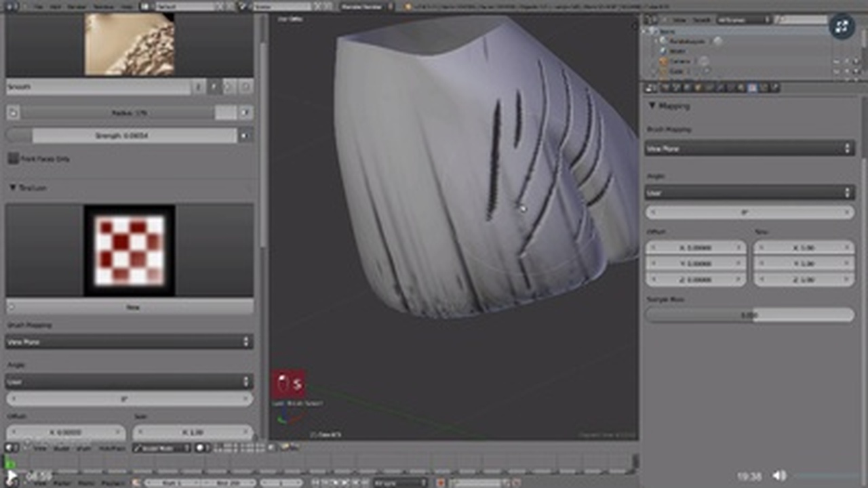
Task: Click the video fullscreen expand icon
Action: click(842, 26)
